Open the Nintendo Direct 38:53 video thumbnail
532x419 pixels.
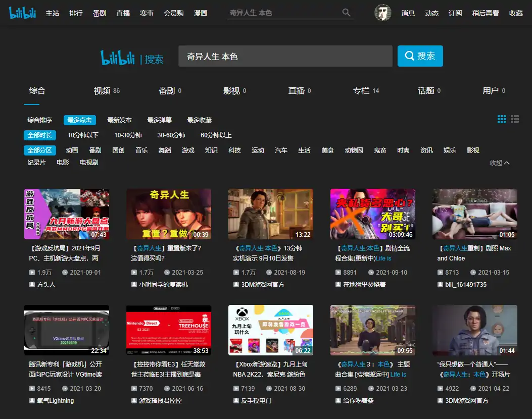tap(169, 330)
